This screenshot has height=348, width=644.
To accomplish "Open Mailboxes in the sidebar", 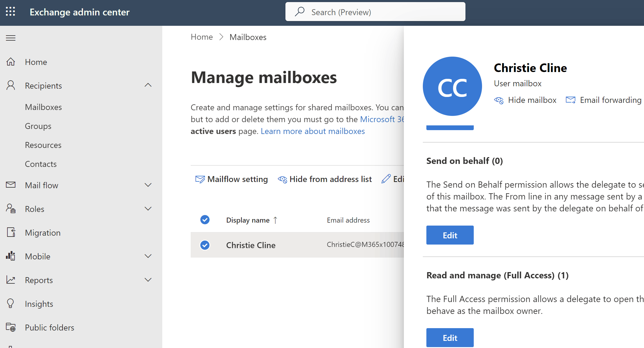I will tap(43, 107).
